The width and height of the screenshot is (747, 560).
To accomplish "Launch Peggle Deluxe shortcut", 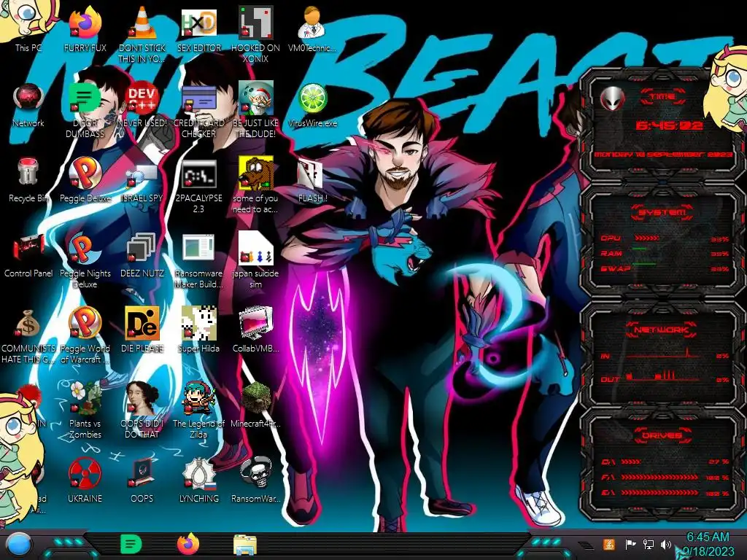I will coord(85,179).
